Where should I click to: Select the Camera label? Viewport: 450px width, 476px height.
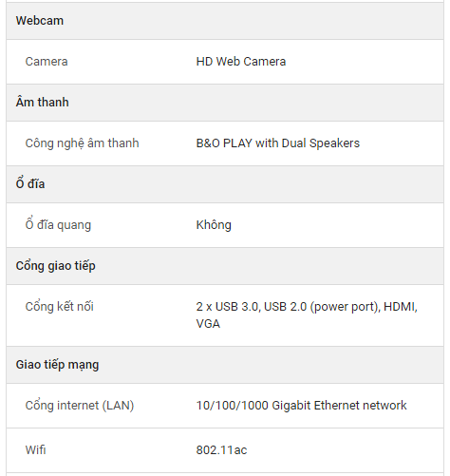tap(47, 62)
